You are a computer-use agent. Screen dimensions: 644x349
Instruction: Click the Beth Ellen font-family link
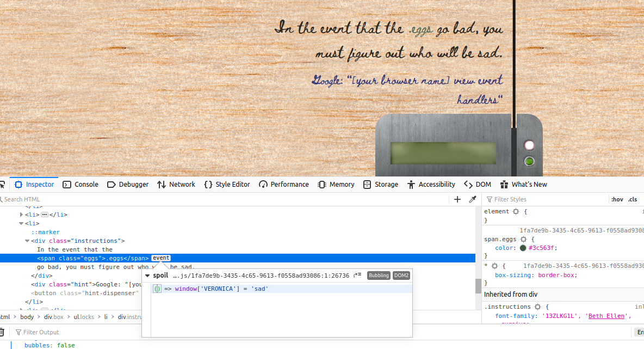click(x=606, y=316)
